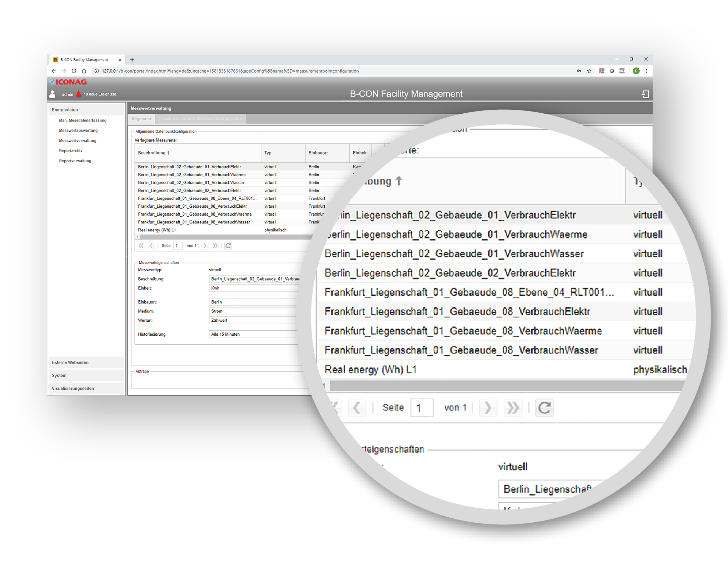The width and height of the screenshot is (728, 582).
Task: Click the admin user avatar icon
Action: [x=53, y=94]
